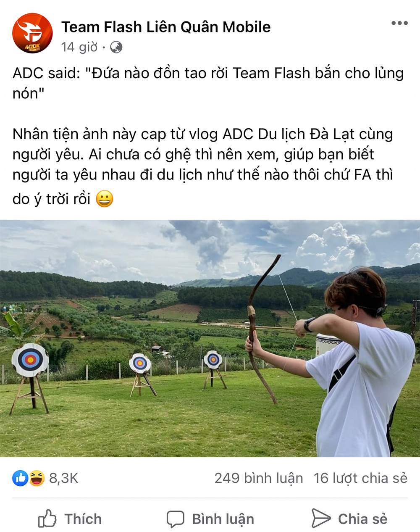View the 8,3K reactions list
The width and height of the screenshot is (420, 532).
[64, 478]
